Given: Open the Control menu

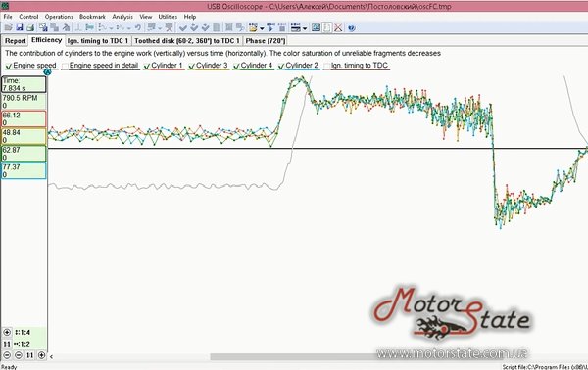Looking at the screenshot, I should pyautogui.click(x=28, y=17).
